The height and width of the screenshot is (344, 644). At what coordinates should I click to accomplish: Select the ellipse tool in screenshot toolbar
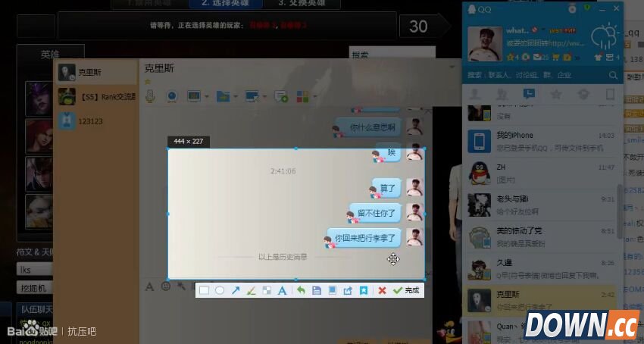(220, 290)
